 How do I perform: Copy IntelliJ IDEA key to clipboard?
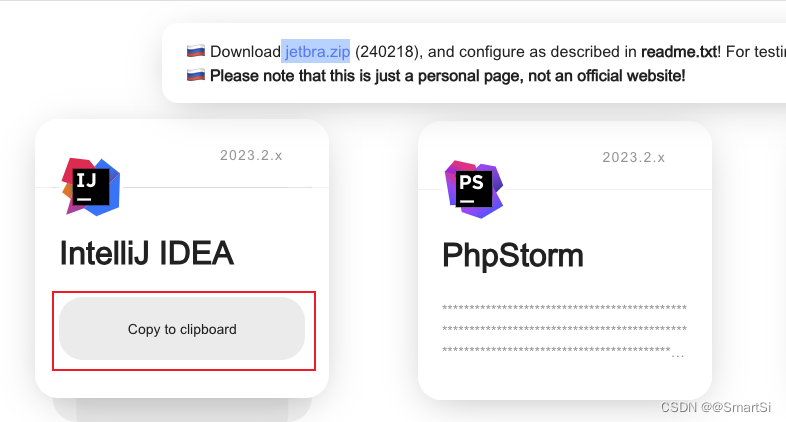(182, 329)
